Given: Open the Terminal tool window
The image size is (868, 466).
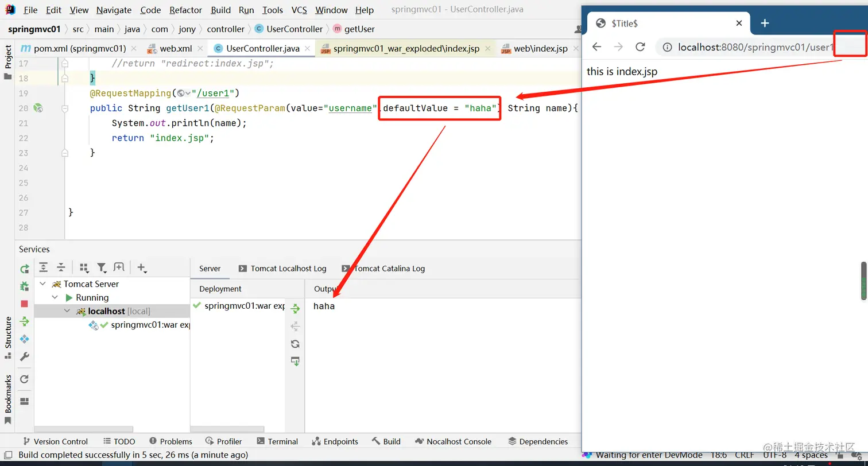Looking at the screenshot, I should [277, 441].
